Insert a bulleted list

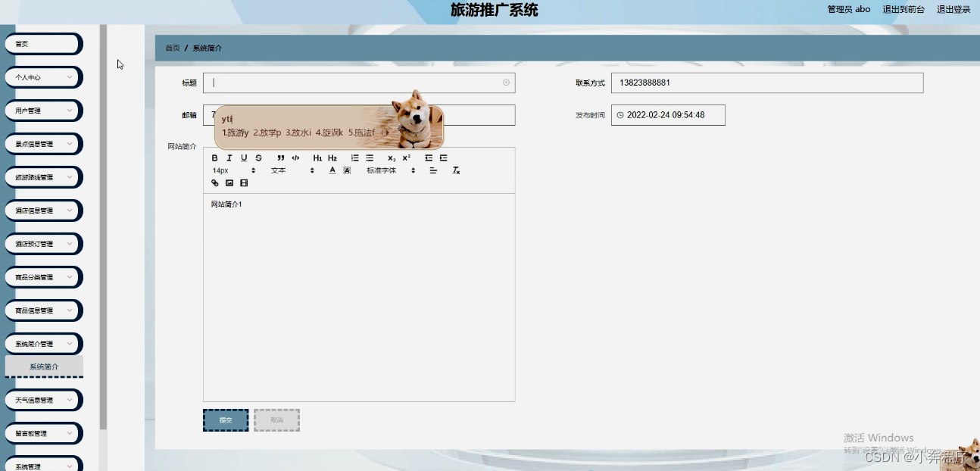tap(370, 158)
